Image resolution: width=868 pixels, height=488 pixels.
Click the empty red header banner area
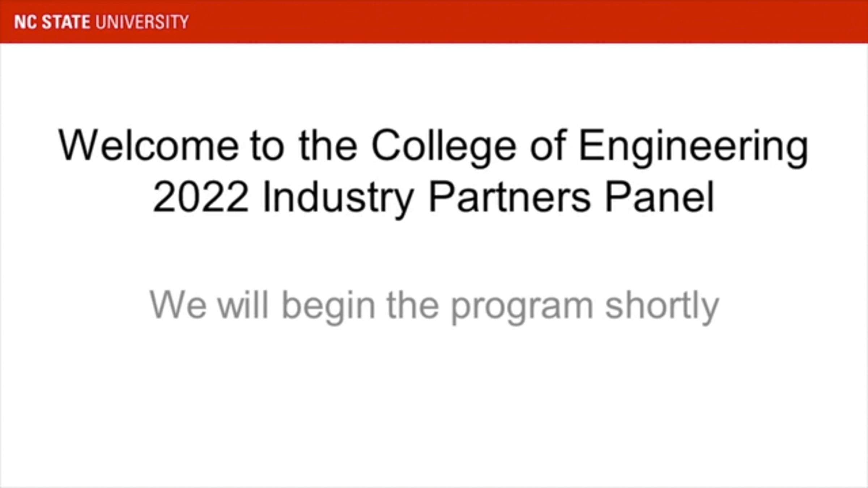click(x=506, y=22)
